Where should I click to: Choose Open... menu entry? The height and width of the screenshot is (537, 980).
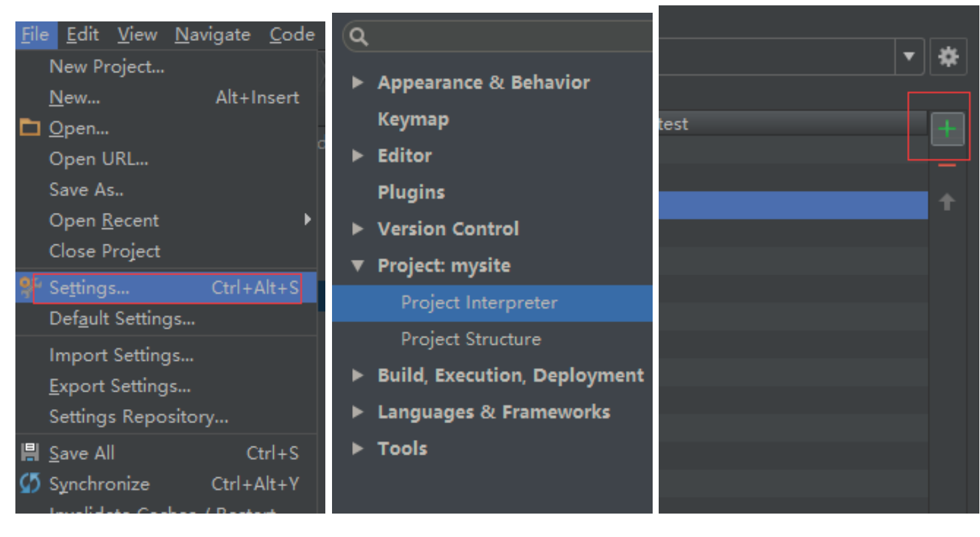[x=79, y=129]
